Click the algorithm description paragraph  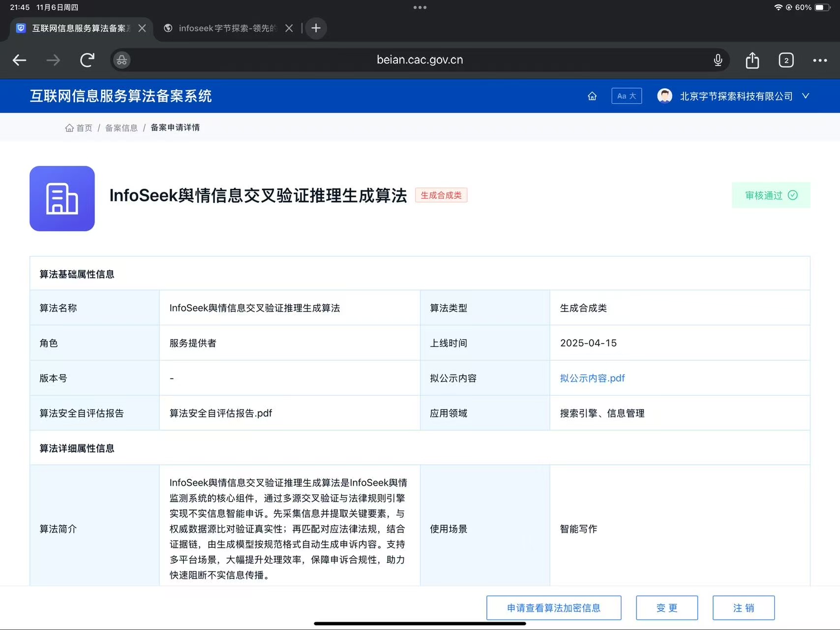tap(288, 529)
